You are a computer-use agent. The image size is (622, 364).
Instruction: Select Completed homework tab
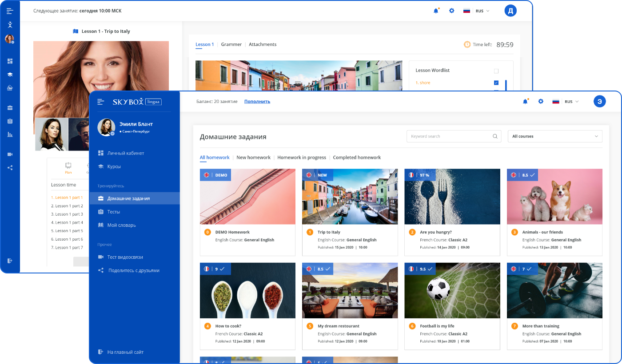tap(357, 158)
